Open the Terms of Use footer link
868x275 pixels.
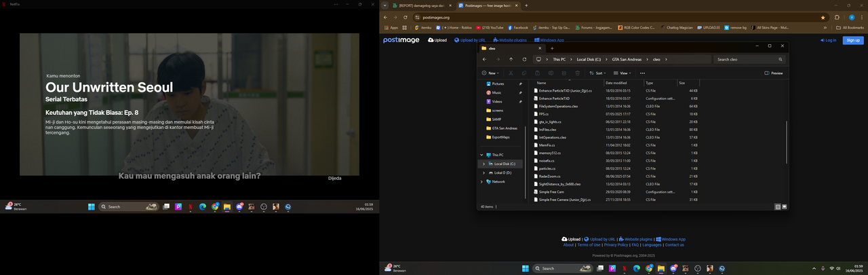(589, 244)
